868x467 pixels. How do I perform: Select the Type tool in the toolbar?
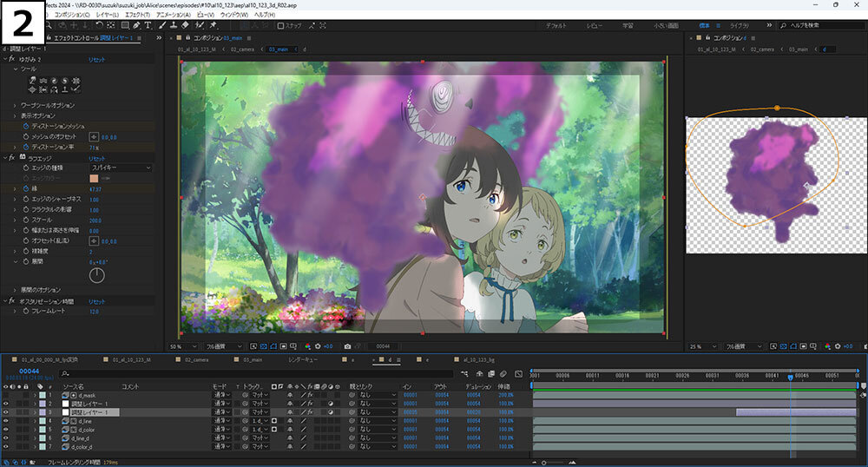(148, 25)
